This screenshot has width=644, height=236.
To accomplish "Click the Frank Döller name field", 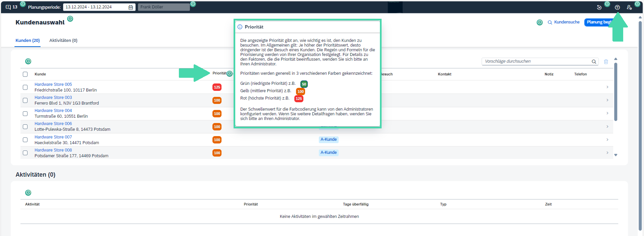I will [x=164, y=7].
